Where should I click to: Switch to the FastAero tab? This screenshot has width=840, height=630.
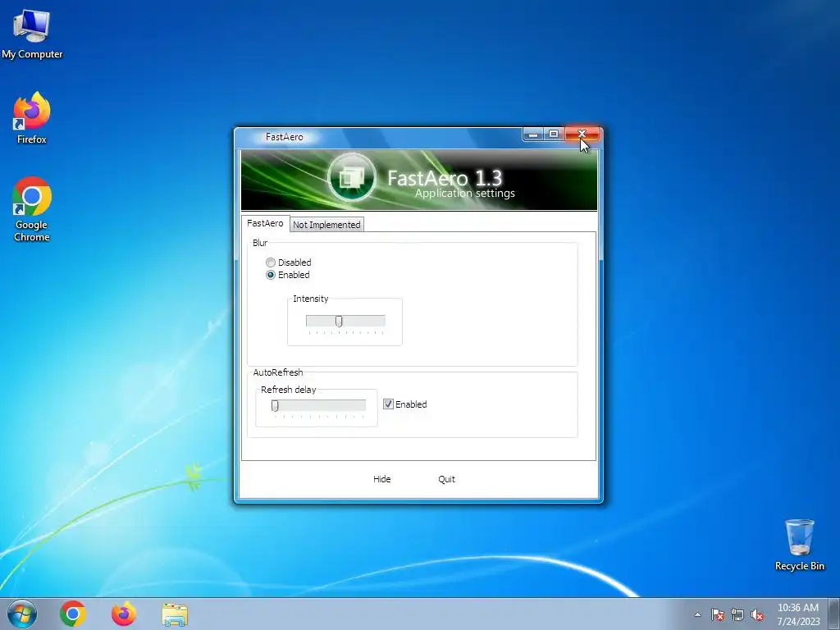265,223
